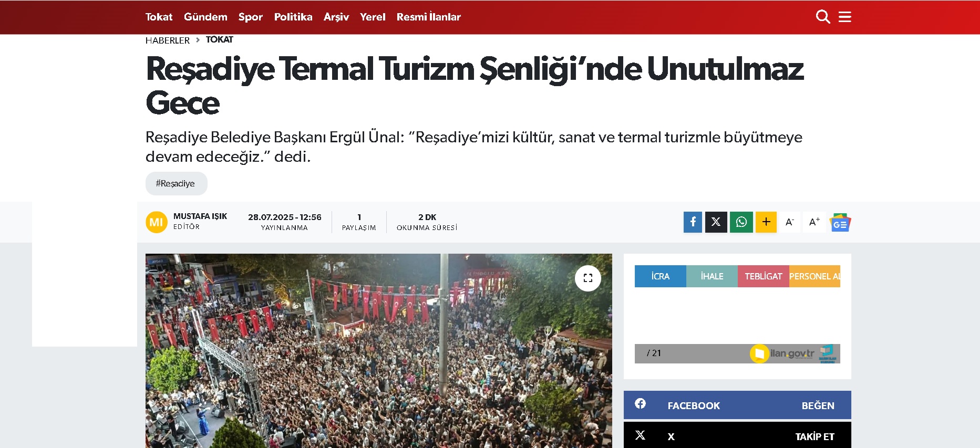Open HABERLER breadcrumb link

pyautogui.click(x=168, y=40)
